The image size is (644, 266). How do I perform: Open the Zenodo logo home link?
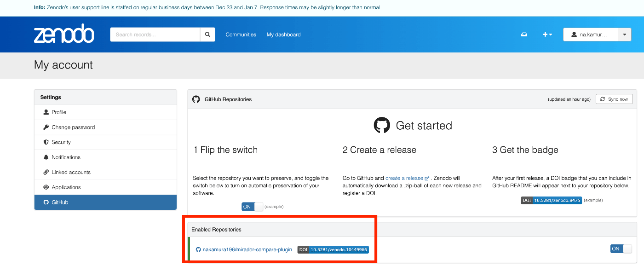tap(64, 34)
